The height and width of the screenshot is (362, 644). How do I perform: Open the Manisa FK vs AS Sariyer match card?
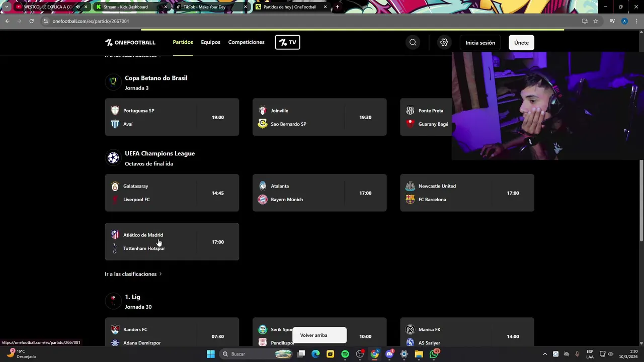467,332
